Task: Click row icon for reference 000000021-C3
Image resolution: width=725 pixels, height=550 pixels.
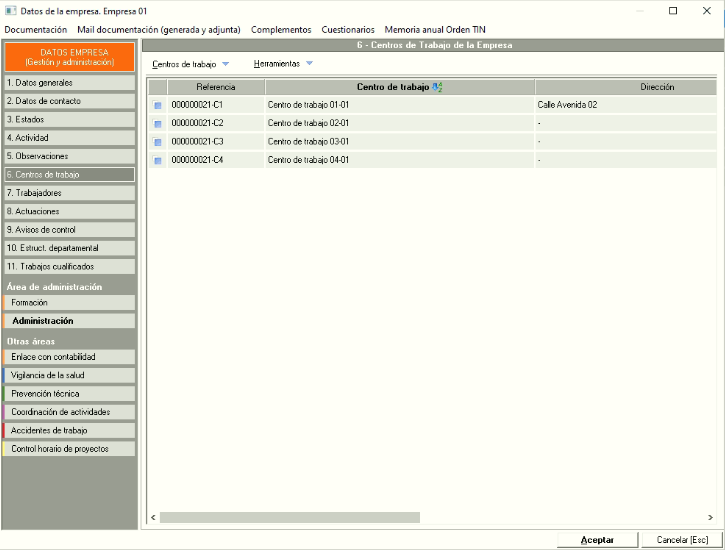Action: tap(157, 142)
